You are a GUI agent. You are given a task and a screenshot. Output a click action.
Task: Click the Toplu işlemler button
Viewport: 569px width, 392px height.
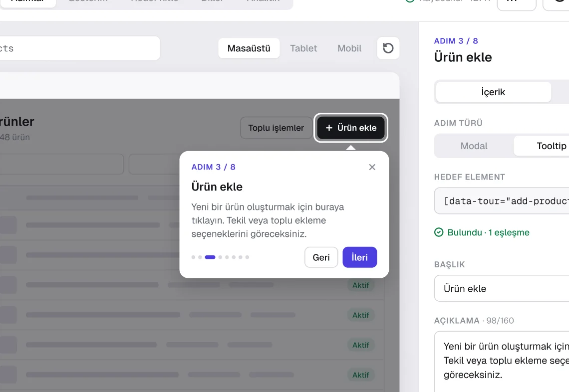tap(276, 128)
